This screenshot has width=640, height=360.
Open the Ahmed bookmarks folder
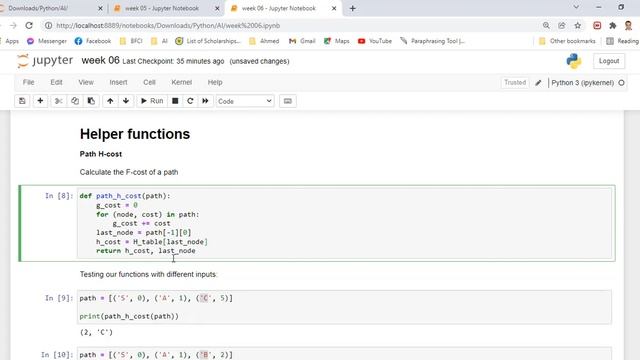coord(264,41)
